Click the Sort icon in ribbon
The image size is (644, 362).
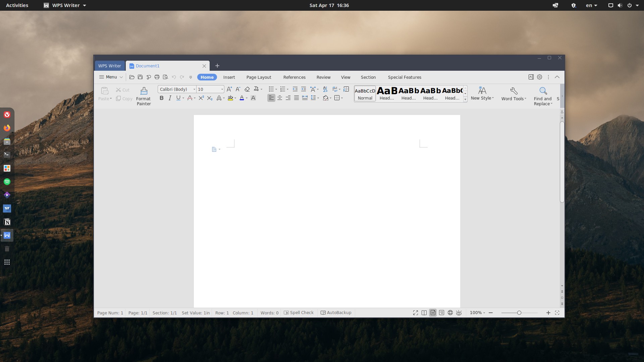pos(325,89)
